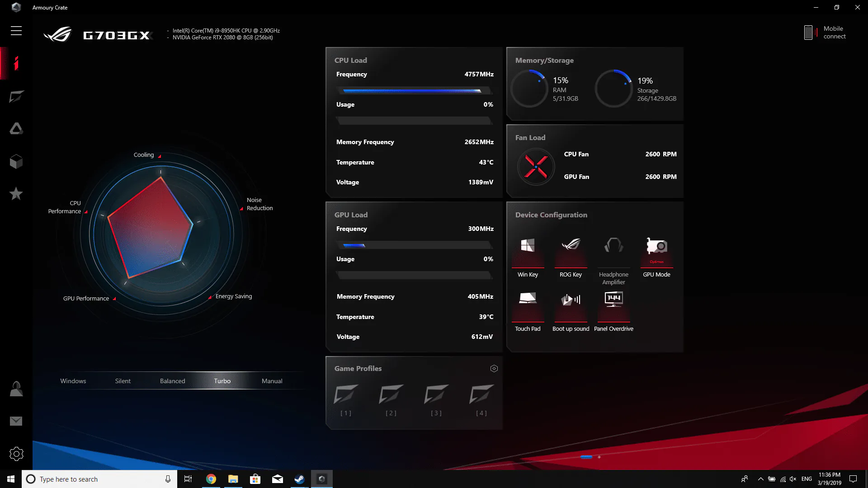Viewport: 868px width, 488px height.
Task: Switch the GPU Mode setting
Action: (656, 257)
